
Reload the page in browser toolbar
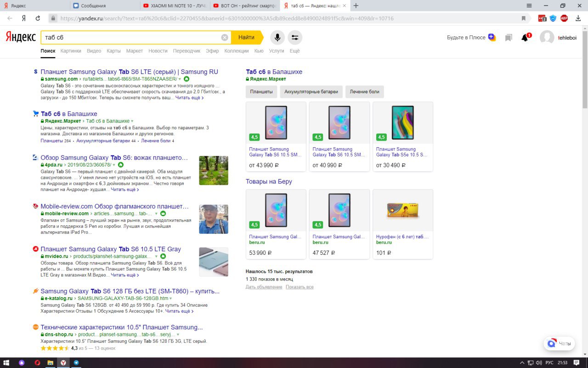coord(38,18)
